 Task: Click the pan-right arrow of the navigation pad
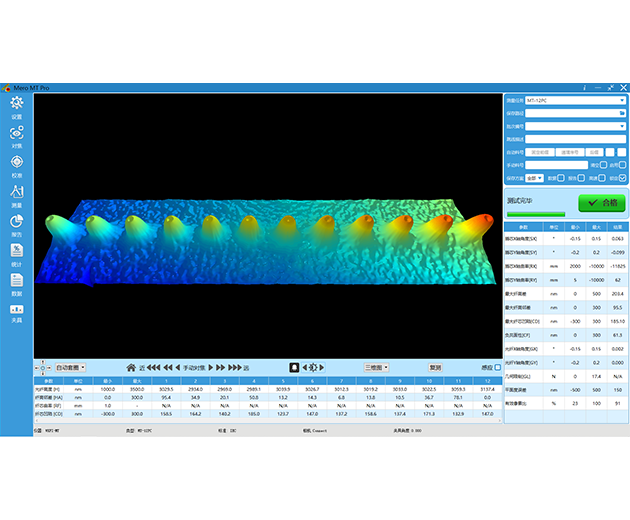49,368
